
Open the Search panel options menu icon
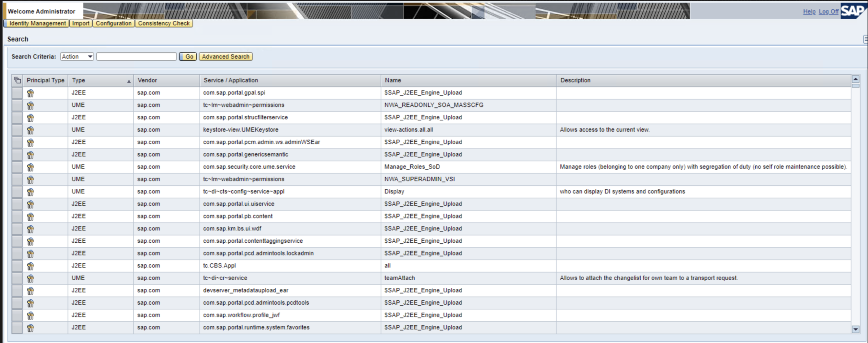pyautogui.click(x=865, y=39)
